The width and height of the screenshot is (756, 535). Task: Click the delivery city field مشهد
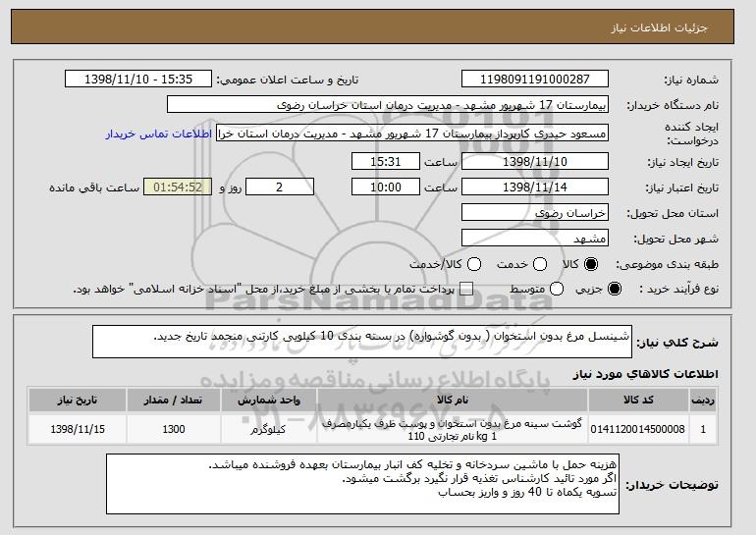coord(535,239)
